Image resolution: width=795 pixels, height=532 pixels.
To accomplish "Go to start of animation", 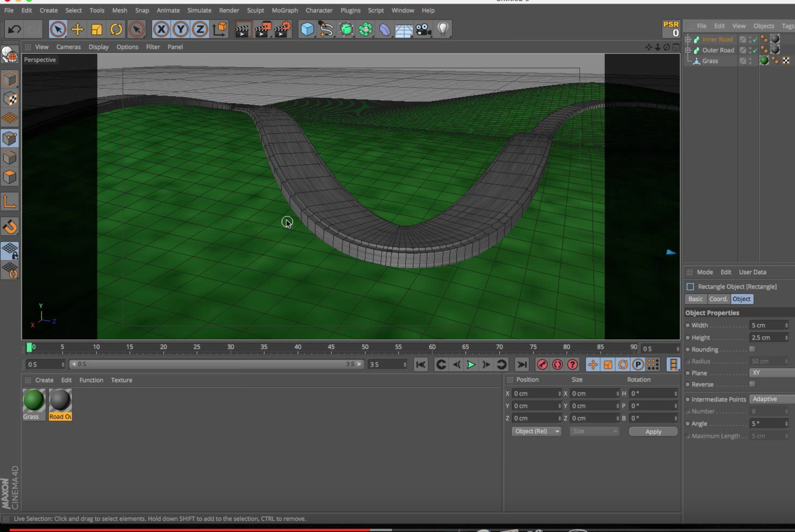I will tap(420, 365).
